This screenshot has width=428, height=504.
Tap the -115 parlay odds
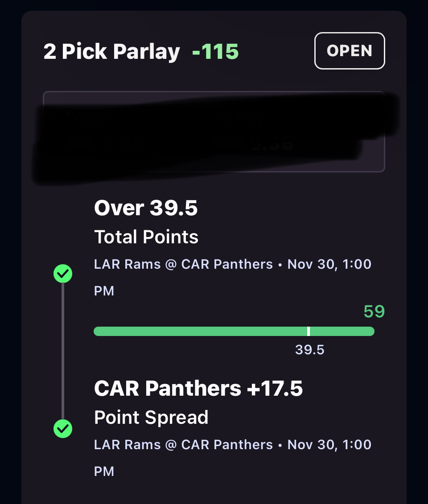tap(215, 52)
